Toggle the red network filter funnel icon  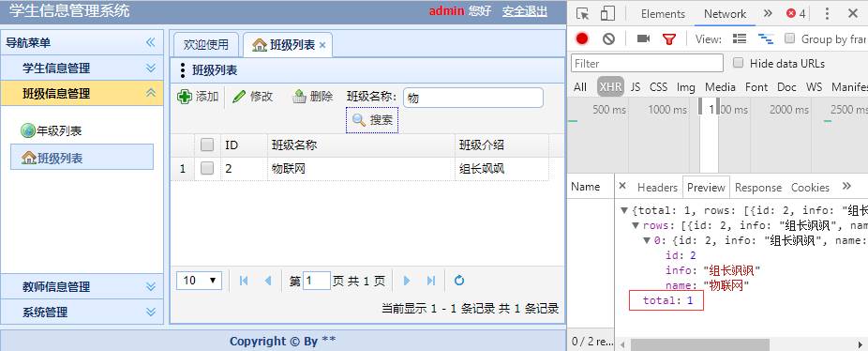(669, 38)
